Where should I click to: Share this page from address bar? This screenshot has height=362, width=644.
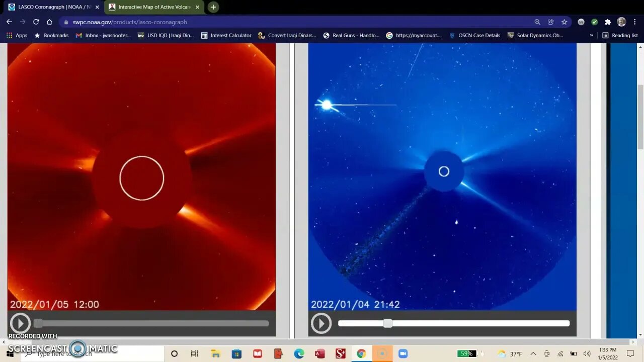[551, 22]
